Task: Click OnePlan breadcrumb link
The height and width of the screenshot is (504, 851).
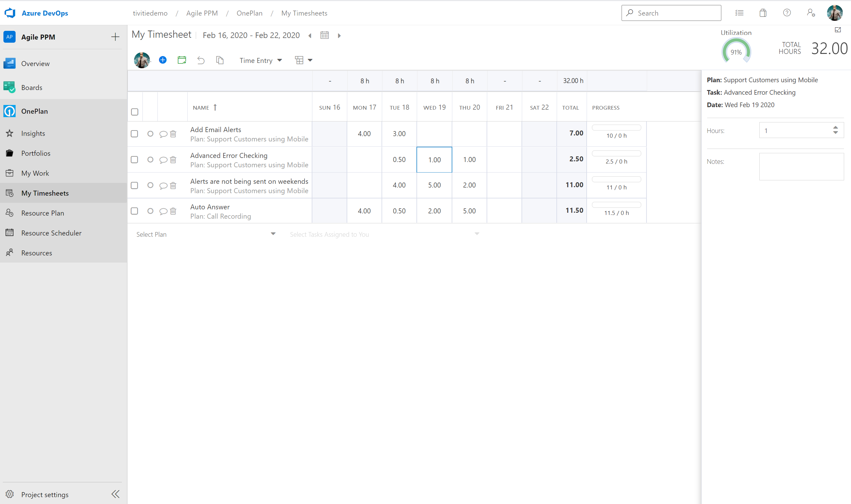Action: coord(249,13)
